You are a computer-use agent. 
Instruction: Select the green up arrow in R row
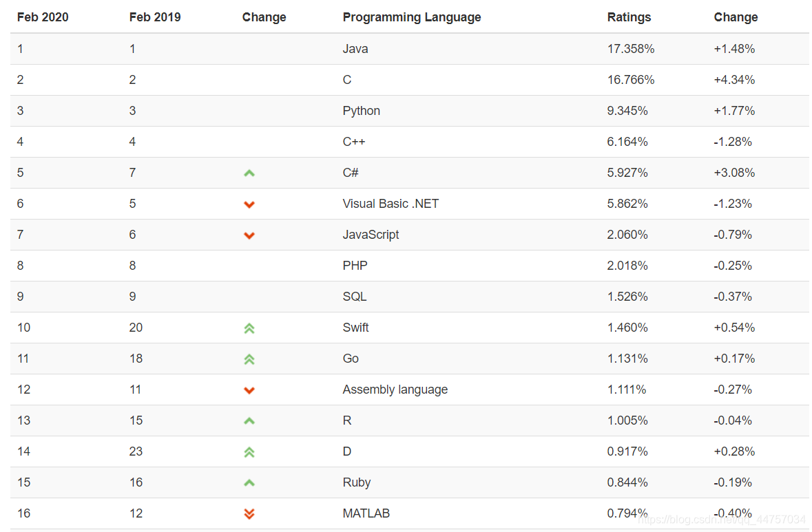click(249, 421)
